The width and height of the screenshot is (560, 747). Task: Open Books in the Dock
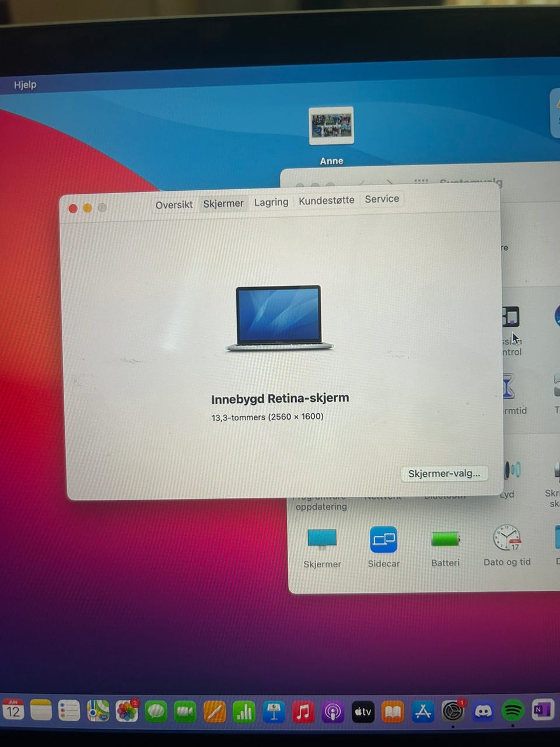click(393, 712)
